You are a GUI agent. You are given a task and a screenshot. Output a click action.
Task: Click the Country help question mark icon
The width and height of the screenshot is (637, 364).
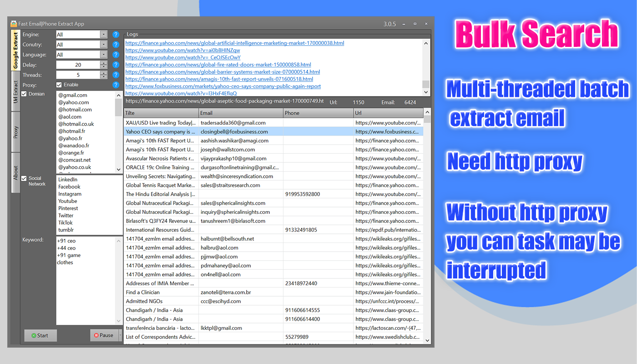pos(116,45)
